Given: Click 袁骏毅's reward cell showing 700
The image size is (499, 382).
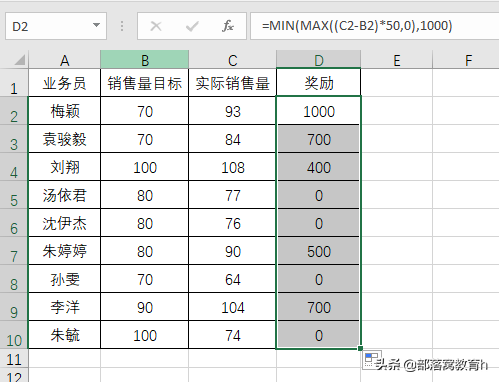Looking at the screenshot, I should pyautogui.click(x=318, y=139).
